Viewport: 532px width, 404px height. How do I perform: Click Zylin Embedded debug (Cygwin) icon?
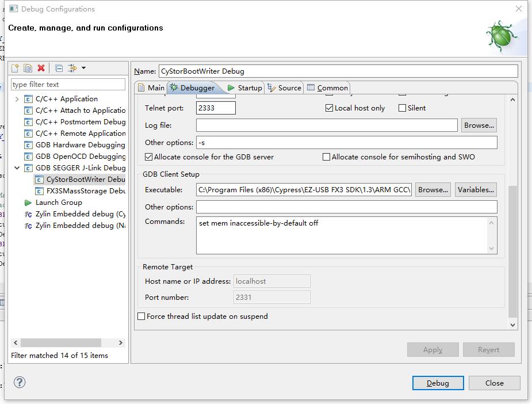(x=28, y=214)
